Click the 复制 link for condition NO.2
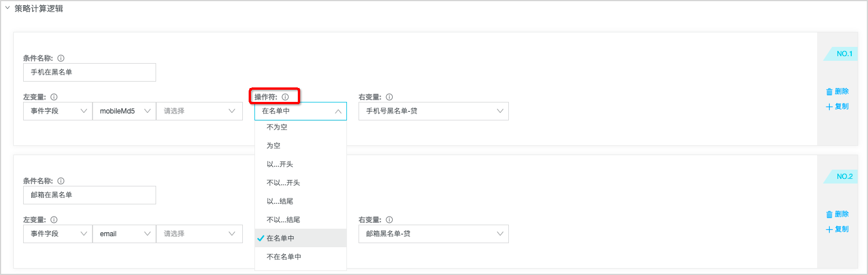The image size is (868, 275). coord(842,229)
